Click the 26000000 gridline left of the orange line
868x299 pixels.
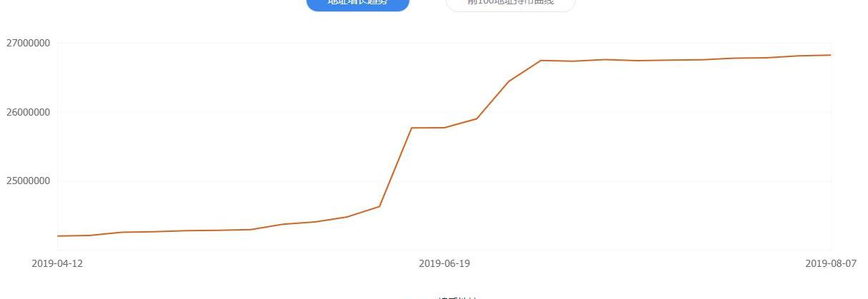pos(214,112)
